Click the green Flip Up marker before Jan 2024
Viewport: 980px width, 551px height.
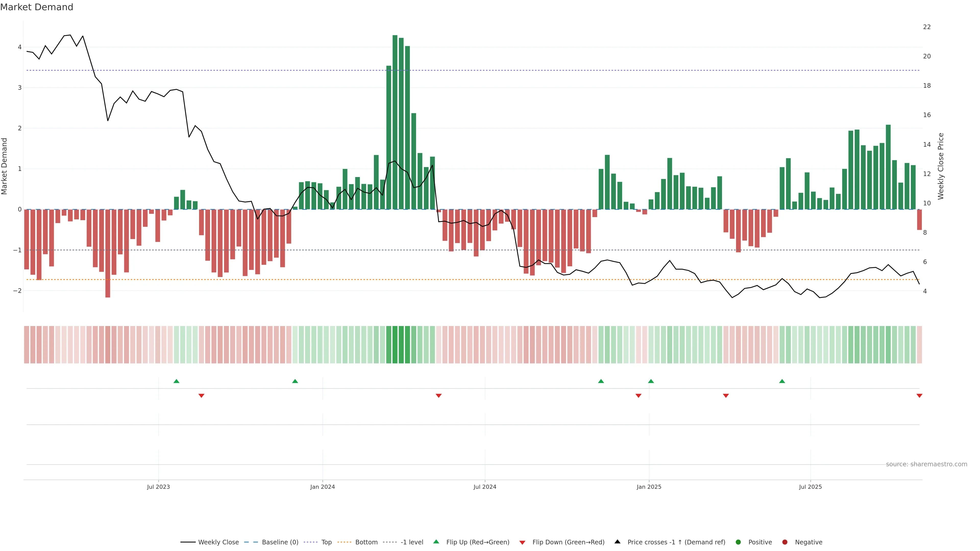pyautogui.click(x=295, y=381)
